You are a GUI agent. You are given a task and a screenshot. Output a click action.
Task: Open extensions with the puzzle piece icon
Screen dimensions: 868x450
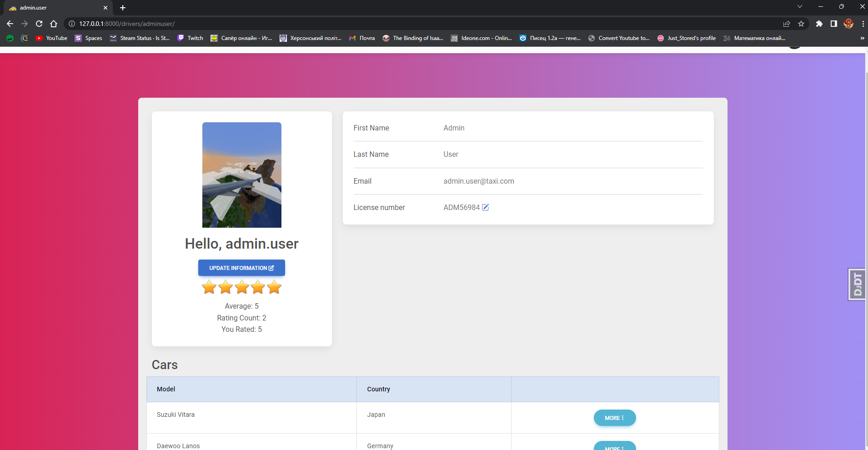(x=819, y=24)
